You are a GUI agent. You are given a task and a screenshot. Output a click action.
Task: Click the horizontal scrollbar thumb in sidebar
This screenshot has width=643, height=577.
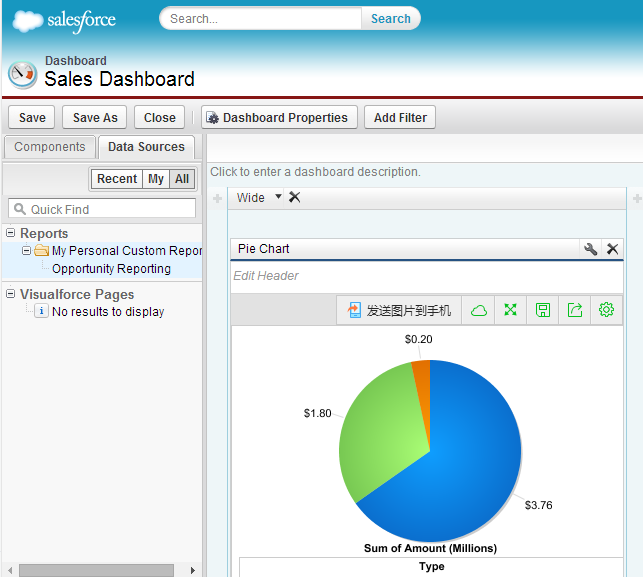[96, 570]
